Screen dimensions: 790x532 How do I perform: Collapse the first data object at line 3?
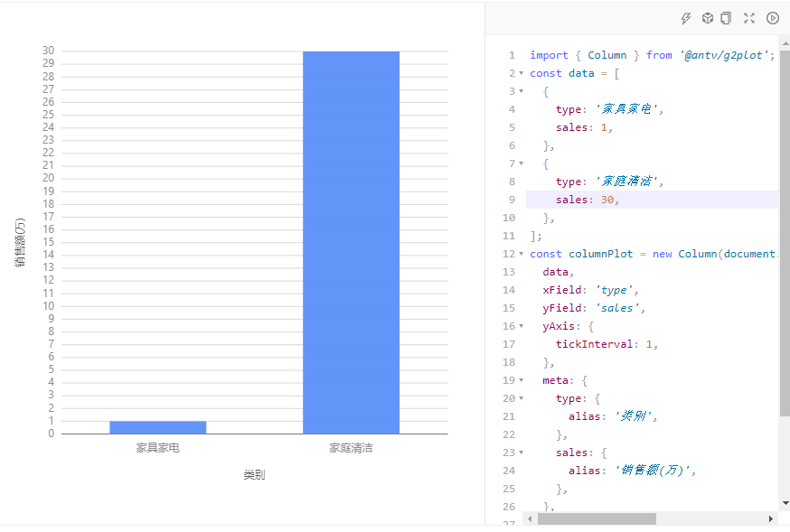coord(521,91)
